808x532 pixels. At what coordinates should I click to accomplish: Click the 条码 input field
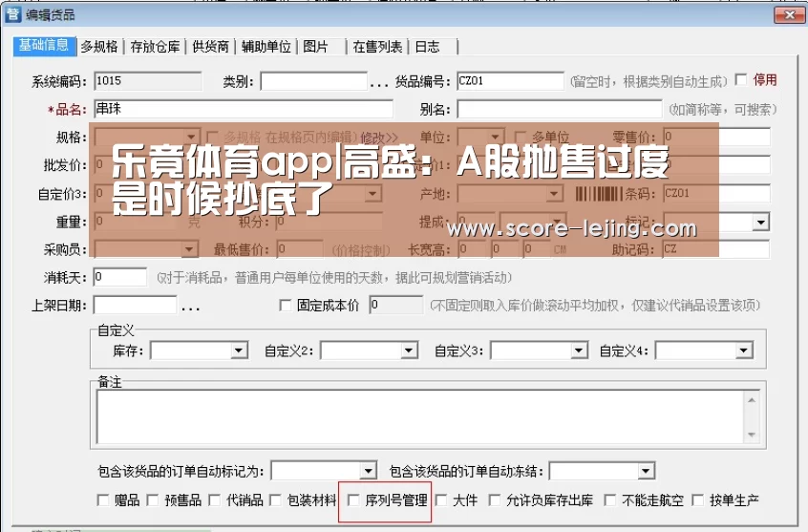tap(715, 193)
